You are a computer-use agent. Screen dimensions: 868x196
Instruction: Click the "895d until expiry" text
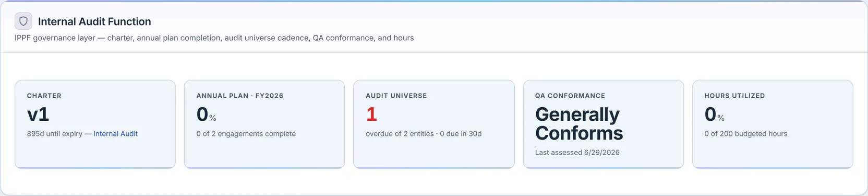54,134
